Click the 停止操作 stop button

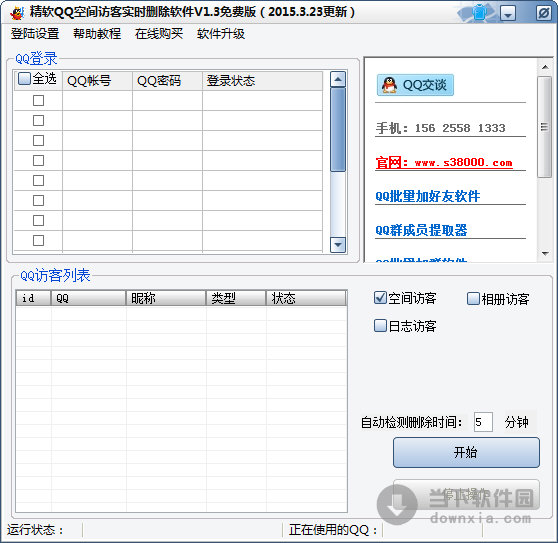click(x=466, y=495)
